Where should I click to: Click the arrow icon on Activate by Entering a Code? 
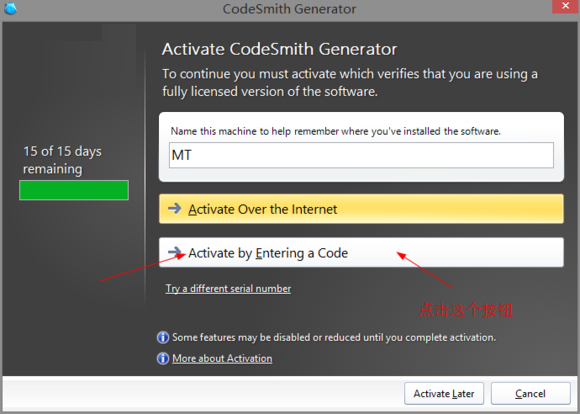point(175,252)
